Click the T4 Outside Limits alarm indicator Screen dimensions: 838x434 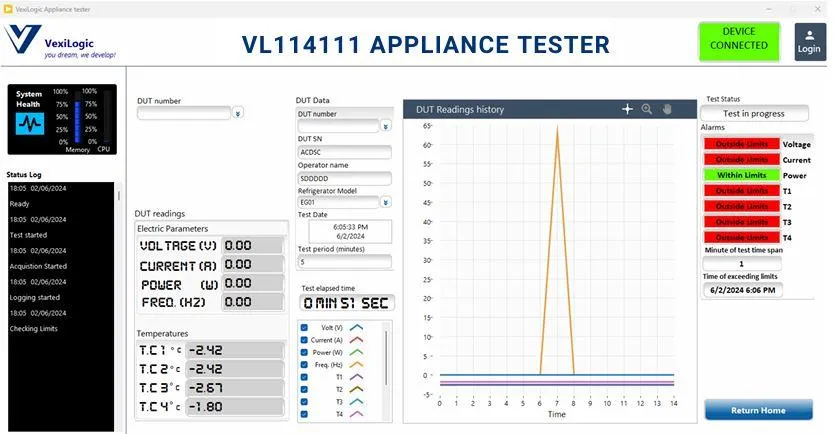point(742,237)
